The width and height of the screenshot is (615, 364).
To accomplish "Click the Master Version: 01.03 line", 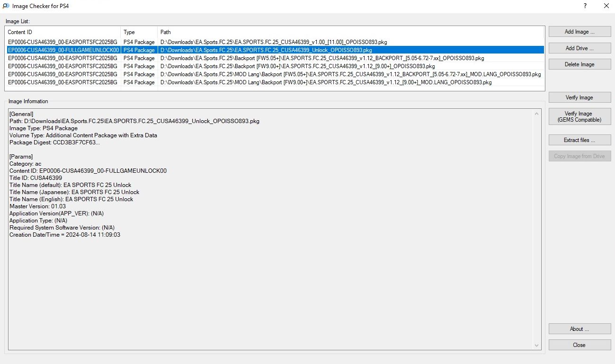I will pos(38,206).
